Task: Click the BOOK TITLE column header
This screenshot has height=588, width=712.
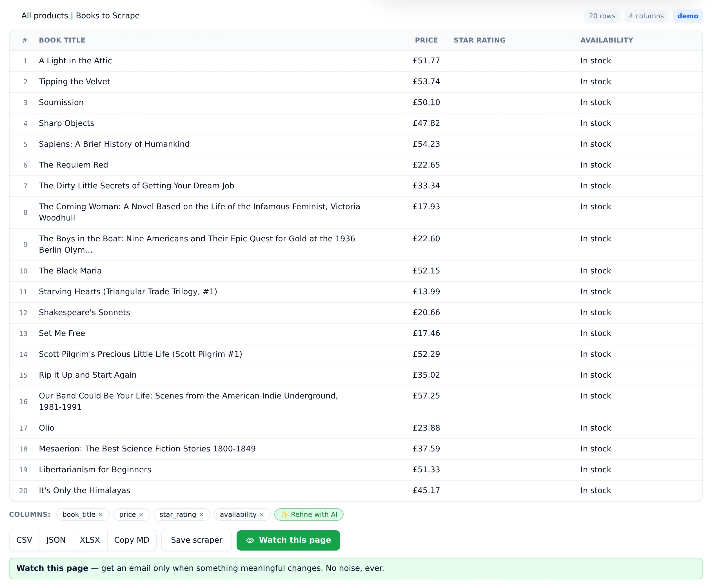Action: point(62,40)
